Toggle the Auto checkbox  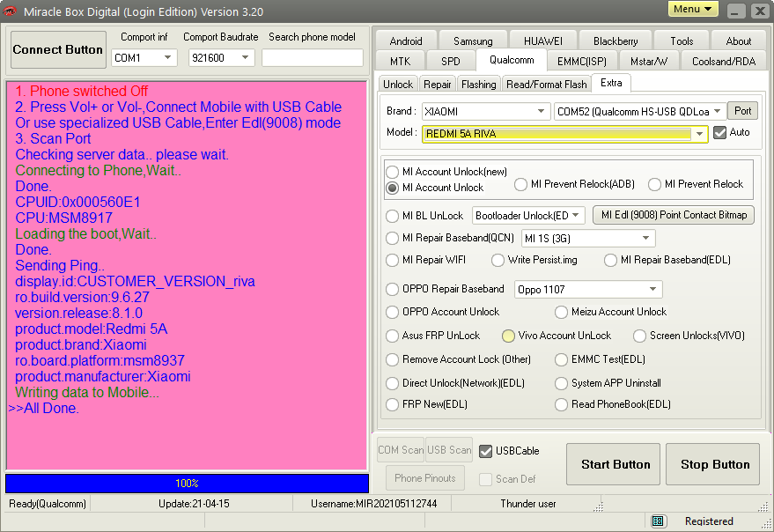tap(719, 132)
